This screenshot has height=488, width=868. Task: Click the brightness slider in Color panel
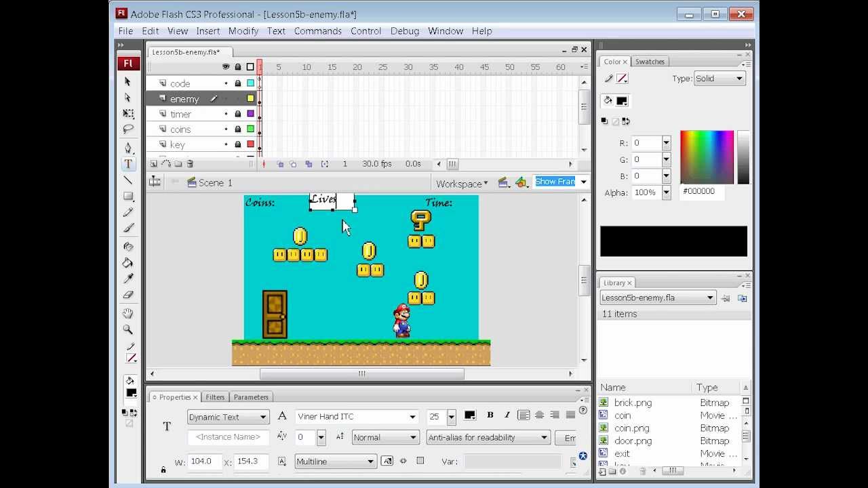point(743,157)
